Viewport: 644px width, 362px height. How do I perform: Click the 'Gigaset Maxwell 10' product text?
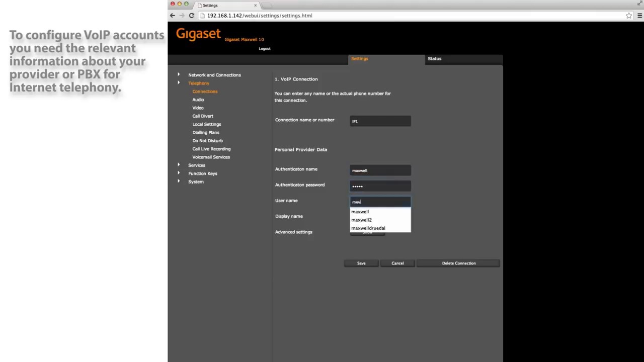click(x=244, y=39)
